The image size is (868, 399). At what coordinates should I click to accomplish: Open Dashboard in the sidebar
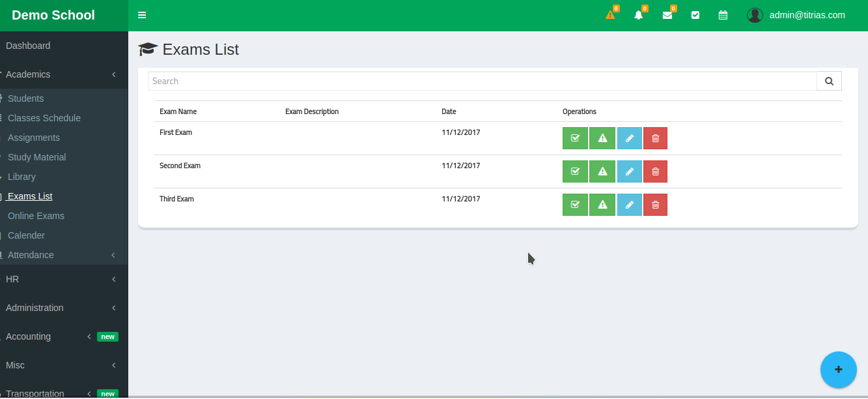tap(28, 46)
